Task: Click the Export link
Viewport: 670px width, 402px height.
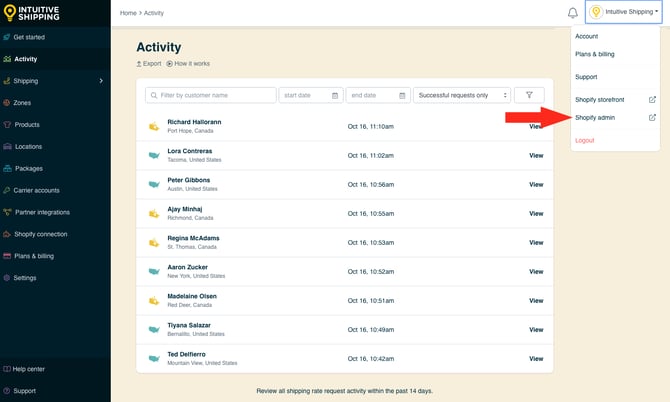Action: click(149, 64)
